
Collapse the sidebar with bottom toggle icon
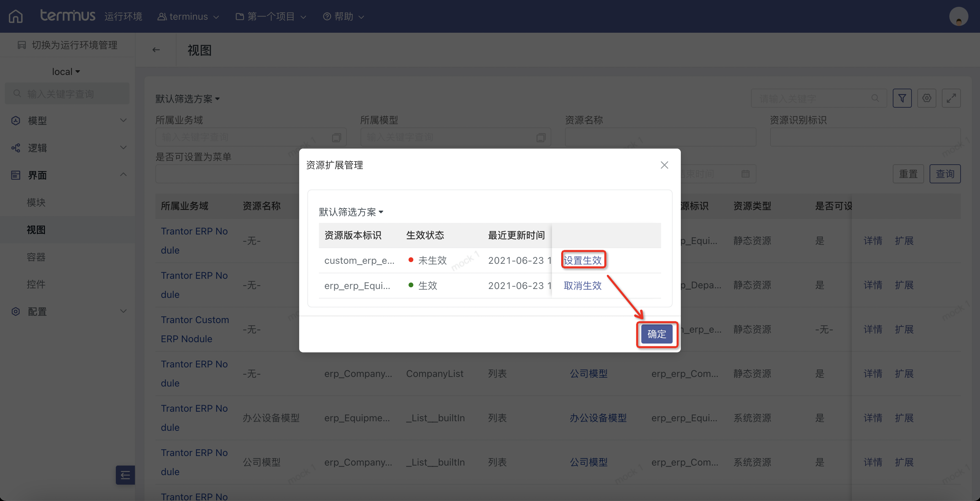pos(125,475)
